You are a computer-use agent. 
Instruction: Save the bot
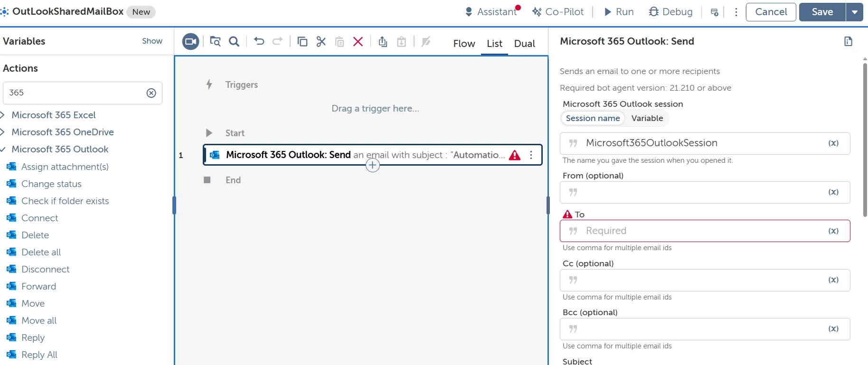[x=822, y=12]
